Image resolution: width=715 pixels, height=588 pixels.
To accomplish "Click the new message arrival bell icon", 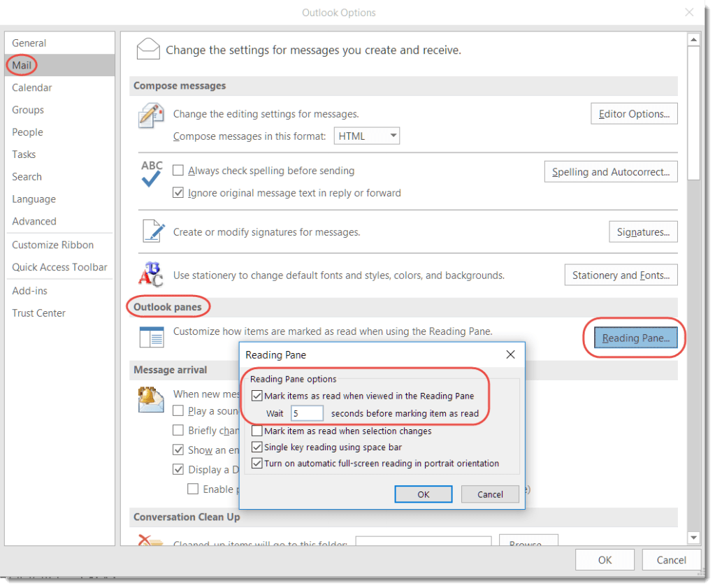I will click(151, 400).
